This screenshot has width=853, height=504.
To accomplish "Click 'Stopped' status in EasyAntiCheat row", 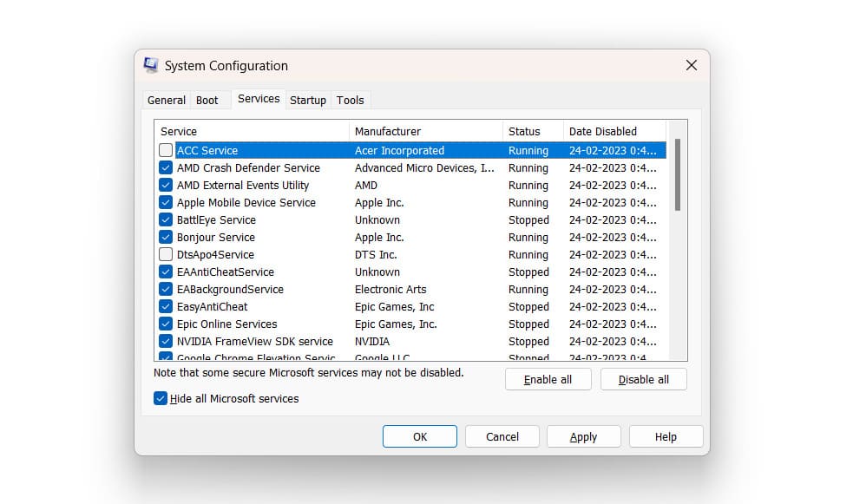I will pyautogui.click(x=528, y=307).
